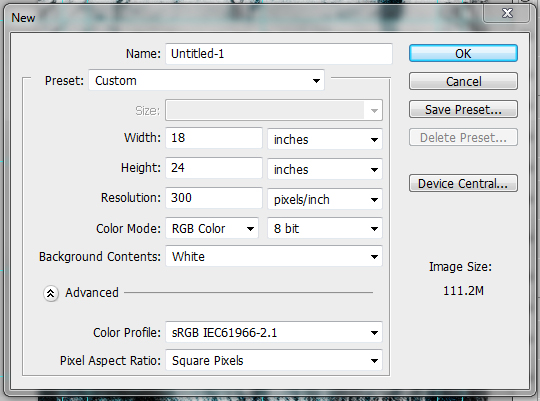Click the Width field showing 18
Image resolution: width=540 pixels, height=401 pixels.
pos(214,138)
